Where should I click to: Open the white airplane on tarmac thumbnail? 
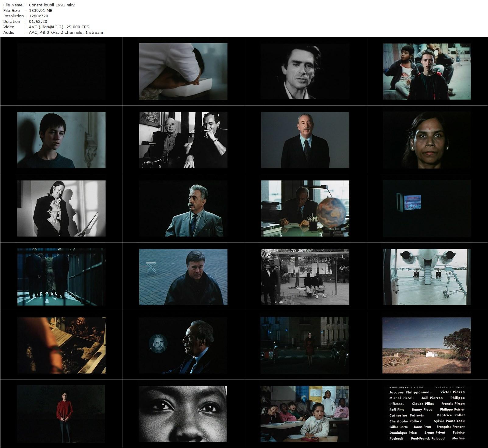tap(426, 277)
